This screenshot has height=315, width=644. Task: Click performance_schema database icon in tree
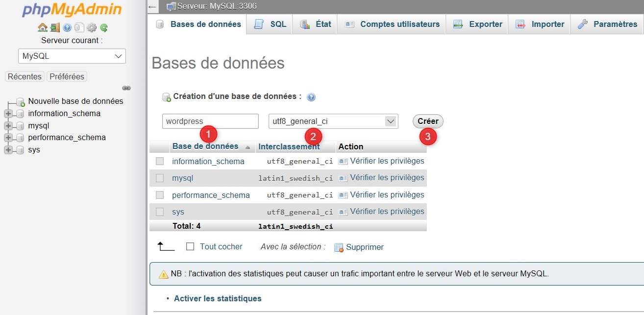[20, 138]
